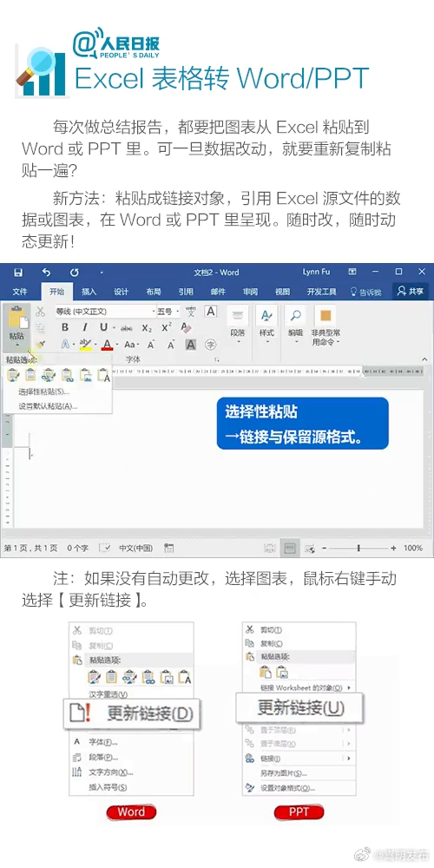Click the phonetic guide 文 icon
Image resolution: width=434 pixels, height=868 pixels.
(192, 311)
